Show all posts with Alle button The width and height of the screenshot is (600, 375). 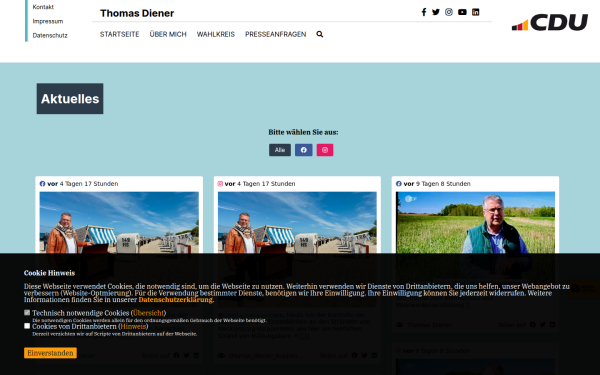[x=280, y=150]
